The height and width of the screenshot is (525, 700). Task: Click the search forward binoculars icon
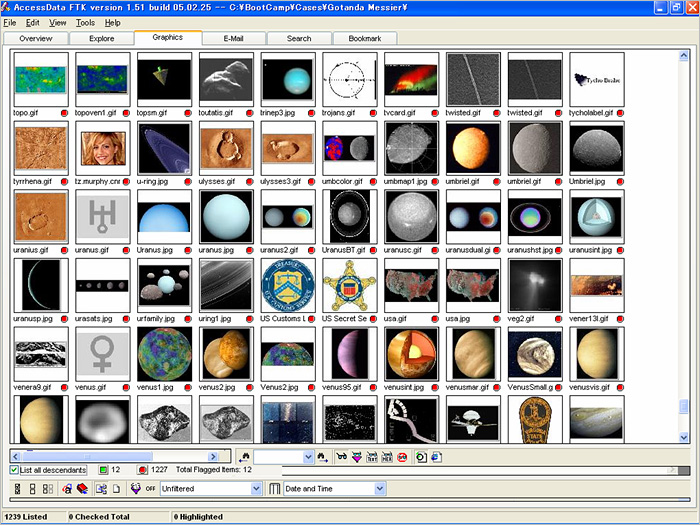click(x=323, y=457)
